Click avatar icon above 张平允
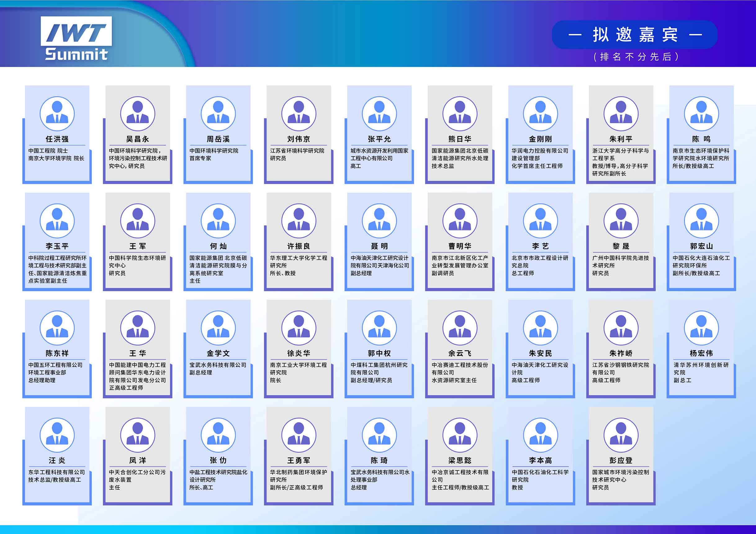Image resolution: width=756 pixels, height=534 pixels. 379,114
